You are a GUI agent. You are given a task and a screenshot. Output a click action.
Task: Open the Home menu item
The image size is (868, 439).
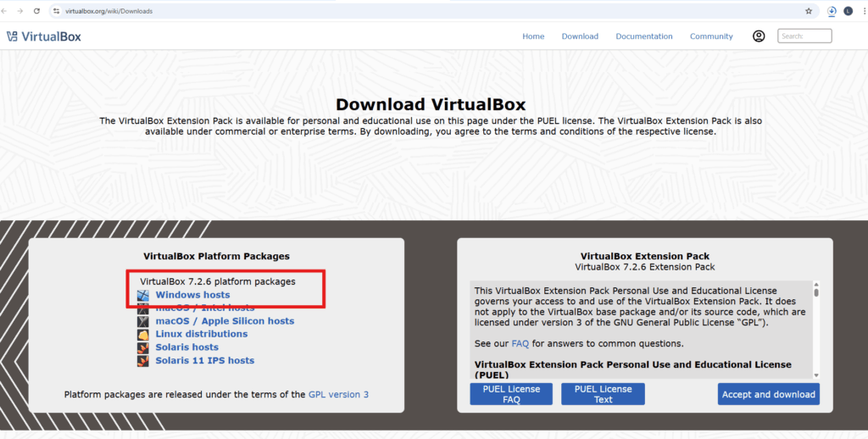[533, 36]
